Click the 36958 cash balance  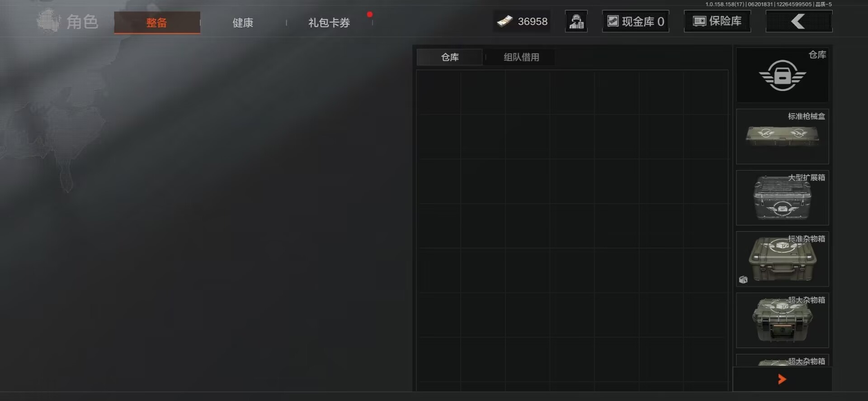pos(533,21)
